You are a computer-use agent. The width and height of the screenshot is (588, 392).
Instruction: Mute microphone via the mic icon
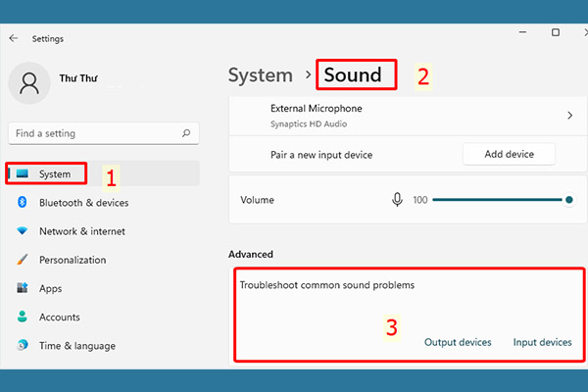pyautogui.click(x=397, y=200)
